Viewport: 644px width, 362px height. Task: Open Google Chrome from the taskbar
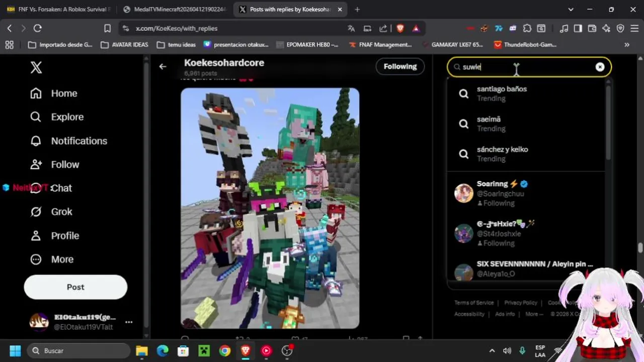(225, 350)
